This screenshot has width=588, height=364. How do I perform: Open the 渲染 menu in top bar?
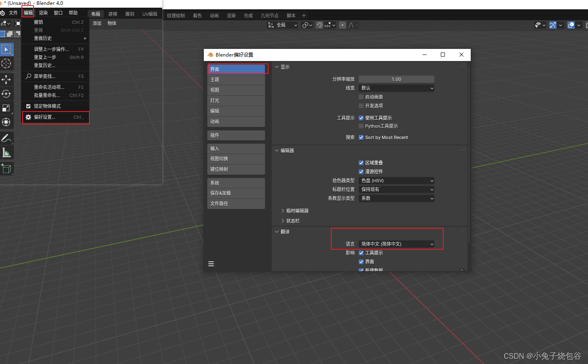43,13
